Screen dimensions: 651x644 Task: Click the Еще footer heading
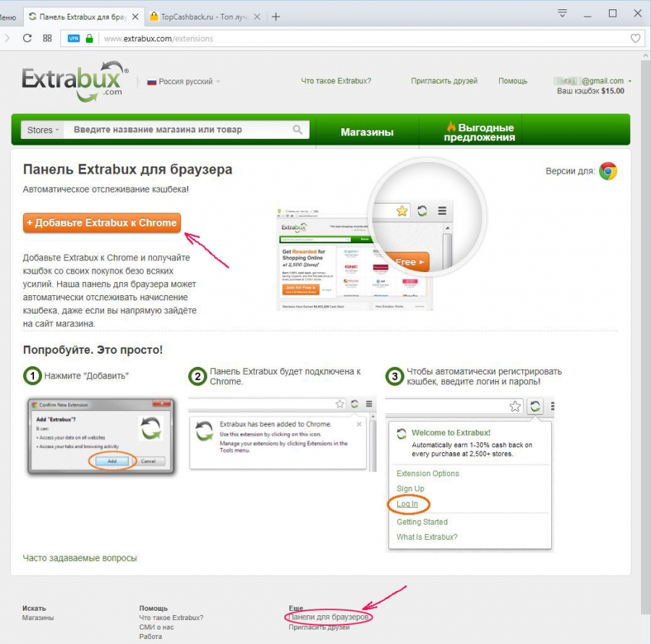(296, 608)
